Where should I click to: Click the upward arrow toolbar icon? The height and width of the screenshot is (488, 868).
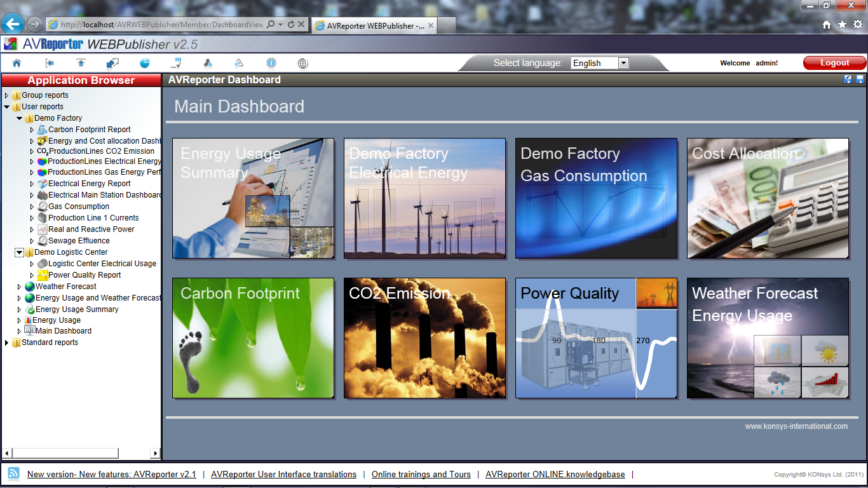click(x=81, y=63)
